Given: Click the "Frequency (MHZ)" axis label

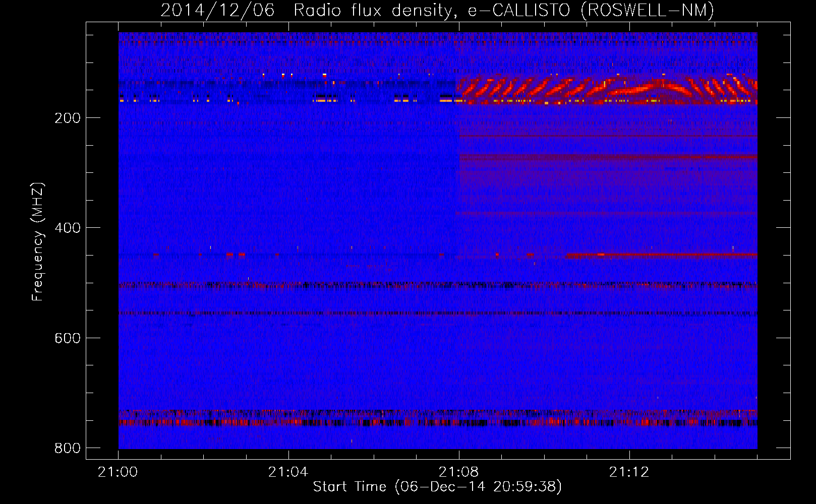Looking at the screenshot, I should point(38,242).
